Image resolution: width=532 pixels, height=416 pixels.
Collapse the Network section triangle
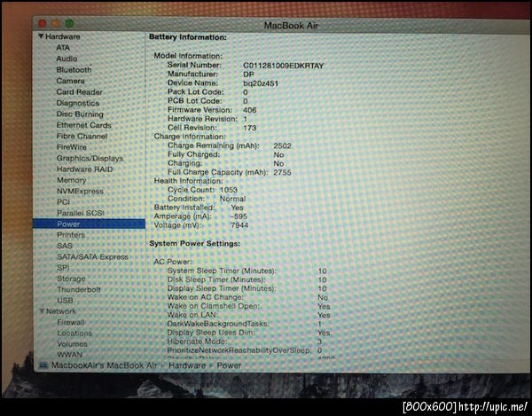click(42, 311)
